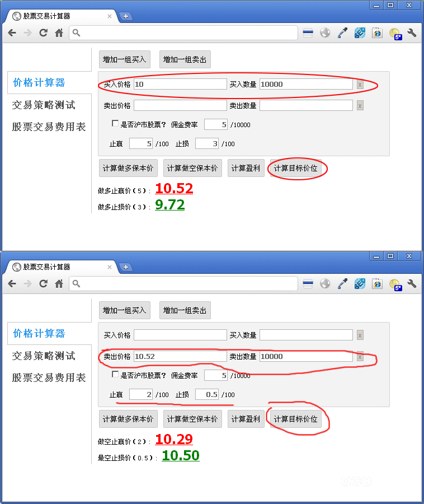The image size is (424, 504).
Task: Click 计算做空保本价 in top window
Action: tap(192, 168)
